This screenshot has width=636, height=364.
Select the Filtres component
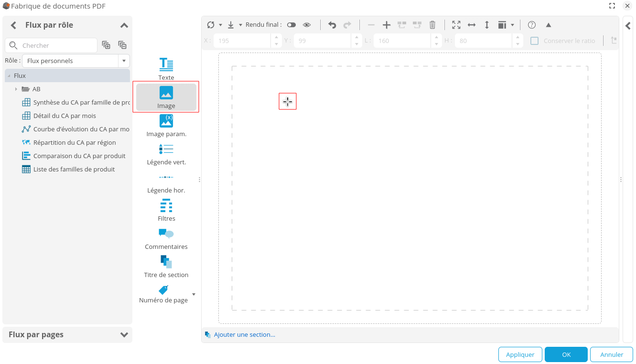(166, 210)
